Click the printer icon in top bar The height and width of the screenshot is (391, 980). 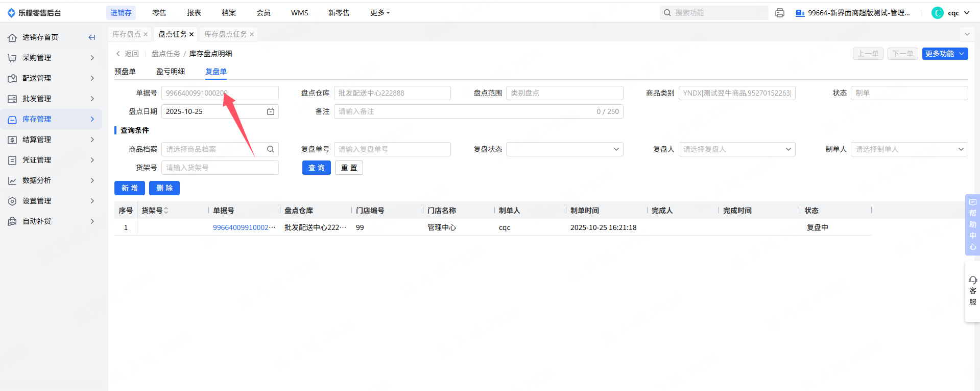[x=779, y=13]
